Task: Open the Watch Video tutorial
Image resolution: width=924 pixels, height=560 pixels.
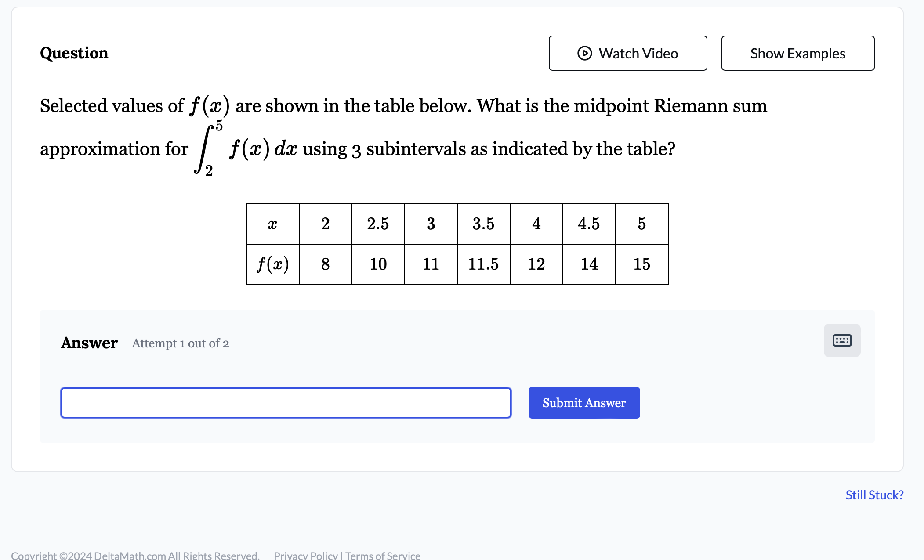Action: tap(627, 53)
